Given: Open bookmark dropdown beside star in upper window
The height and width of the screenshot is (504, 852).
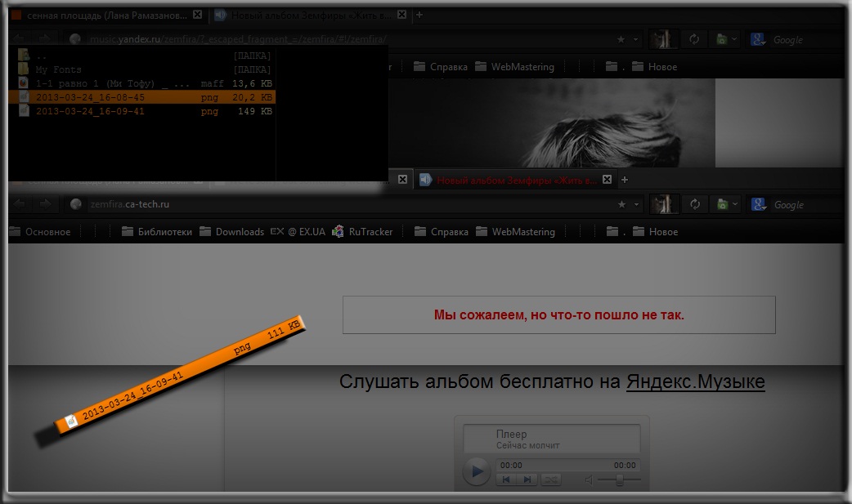Looking at the screenshot, I should click(x=635, y=40).
